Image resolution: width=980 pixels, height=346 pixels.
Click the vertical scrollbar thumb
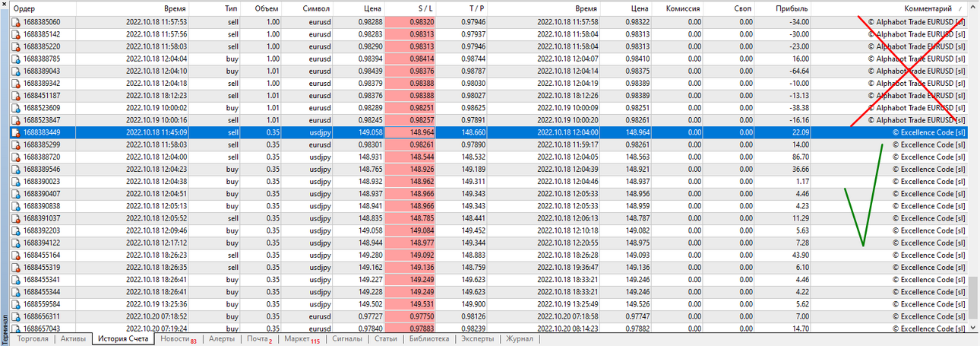coord(974,297)
